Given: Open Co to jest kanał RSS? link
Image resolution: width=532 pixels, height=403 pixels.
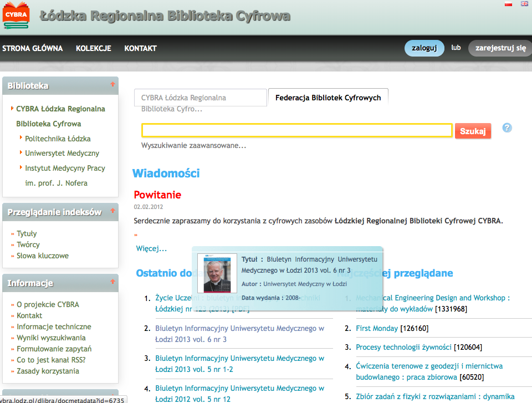Looking at the screenshot, I should [51, 360].
